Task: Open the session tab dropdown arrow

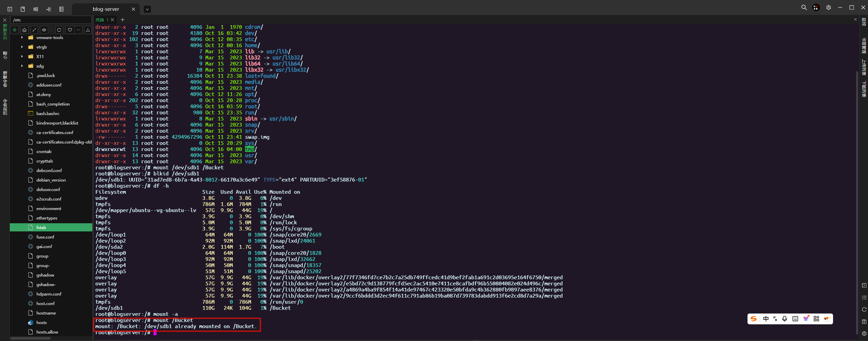Action: tap(147, 9)
